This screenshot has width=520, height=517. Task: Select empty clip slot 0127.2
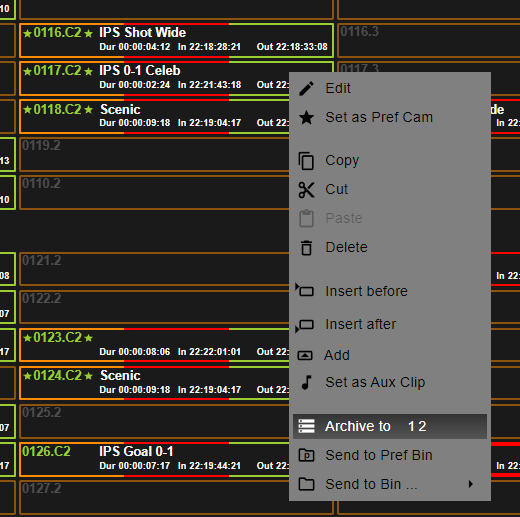[x=176, y=498]
